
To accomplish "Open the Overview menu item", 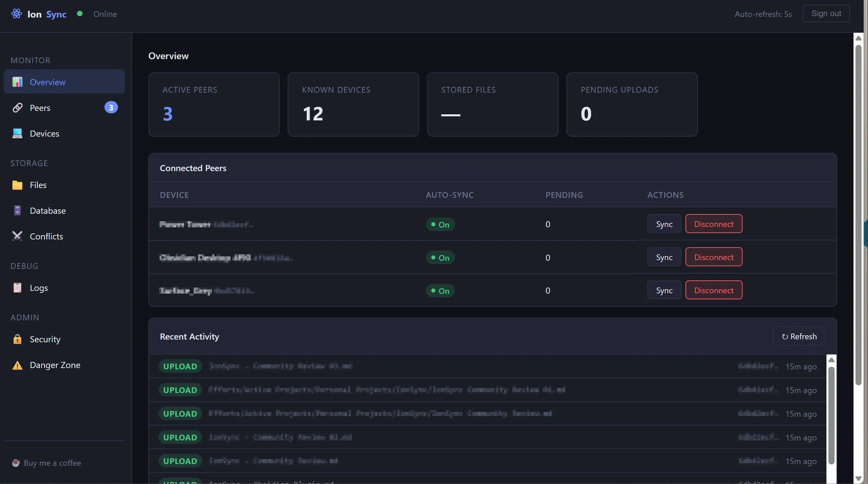I will (64, 81).
